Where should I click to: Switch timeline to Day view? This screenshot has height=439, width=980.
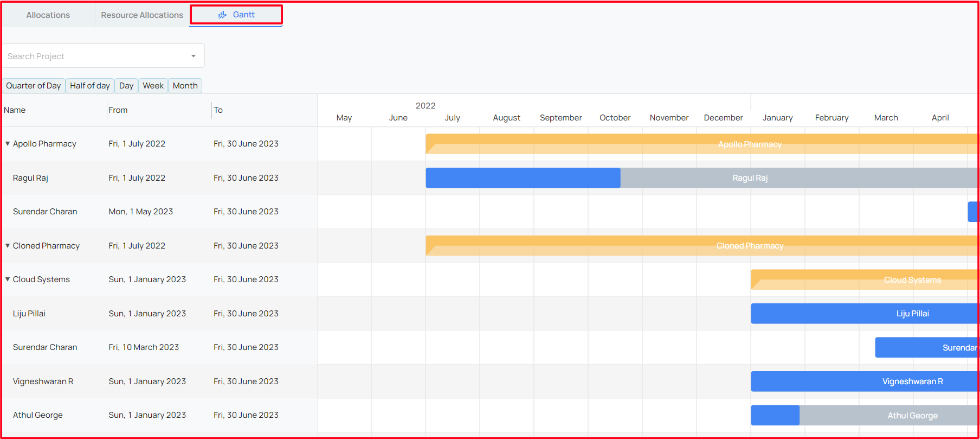tap(126, 86)
